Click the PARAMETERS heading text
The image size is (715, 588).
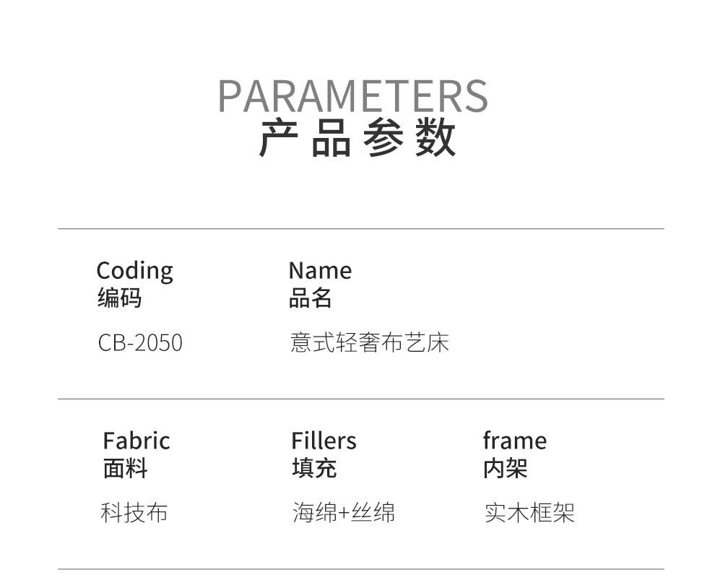tap(352, 96)
